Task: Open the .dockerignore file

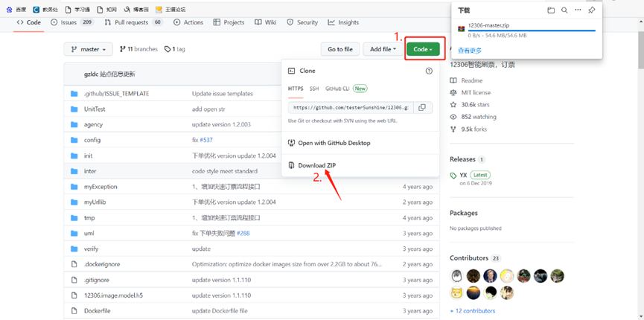Action: click(102, 264)
